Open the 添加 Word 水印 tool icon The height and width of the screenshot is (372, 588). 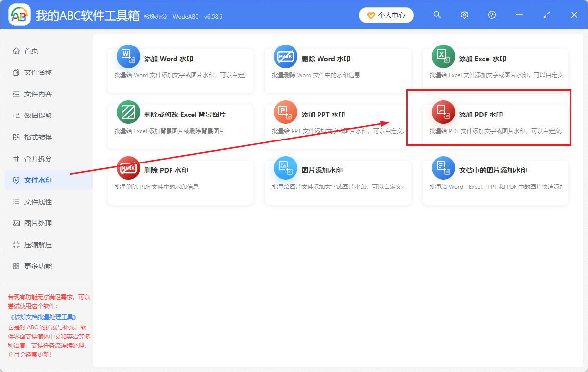pyautogui.click(x=128, y=56)
